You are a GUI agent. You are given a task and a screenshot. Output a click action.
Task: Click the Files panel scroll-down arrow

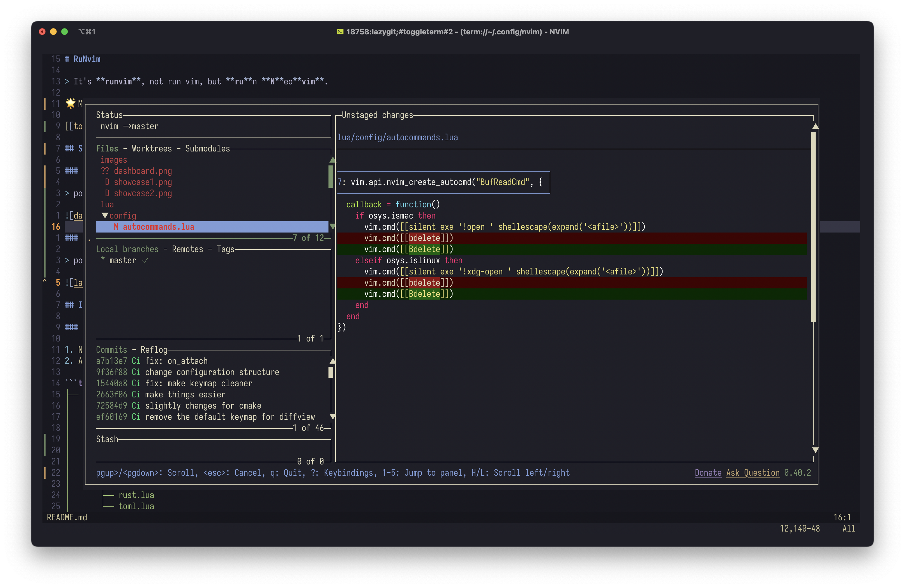[x=333, y=227]
